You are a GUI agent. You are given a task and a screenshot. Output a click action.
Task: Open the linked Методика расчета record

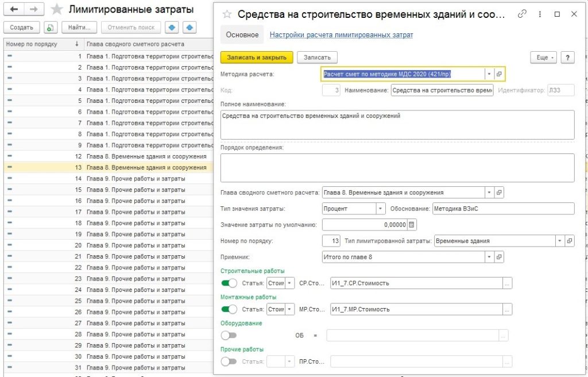[499, 74]
